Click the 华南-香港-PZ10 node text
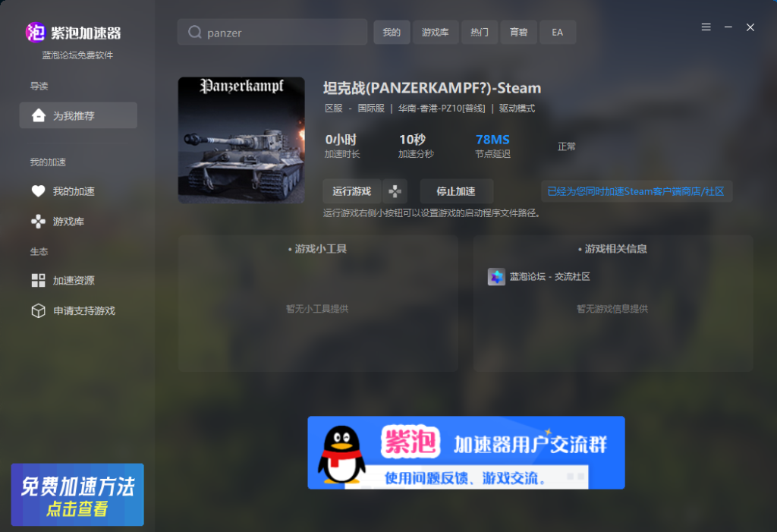777x532 pixels. [x=442, y=108]
